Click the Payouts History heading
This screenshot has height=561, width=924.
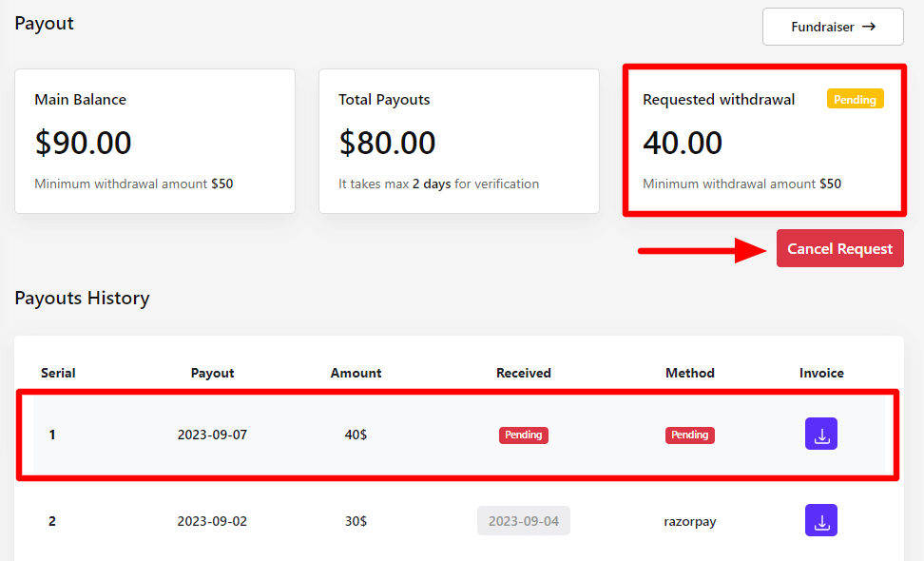pos(82,298)
